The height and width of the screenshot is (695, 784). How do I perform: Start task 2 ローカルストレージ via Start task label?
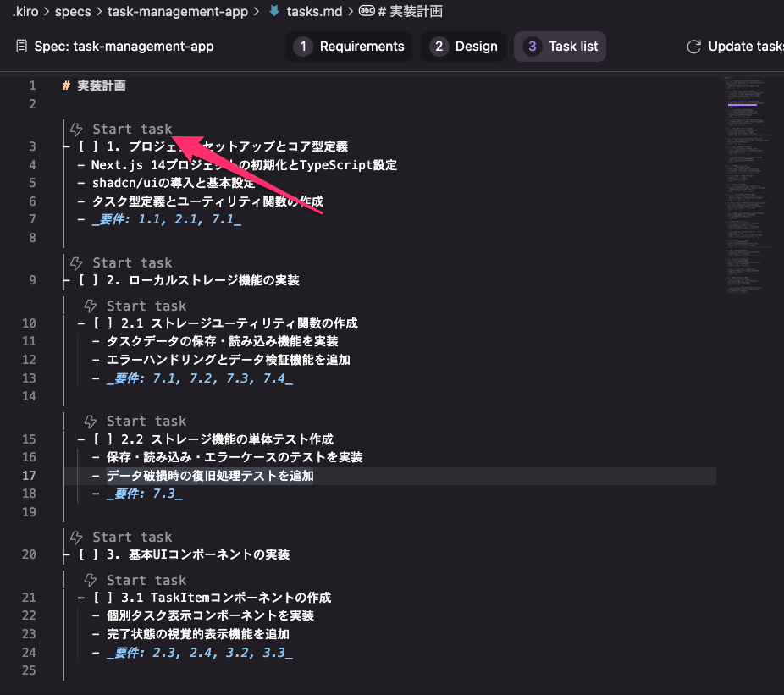(x=132, y=262)
